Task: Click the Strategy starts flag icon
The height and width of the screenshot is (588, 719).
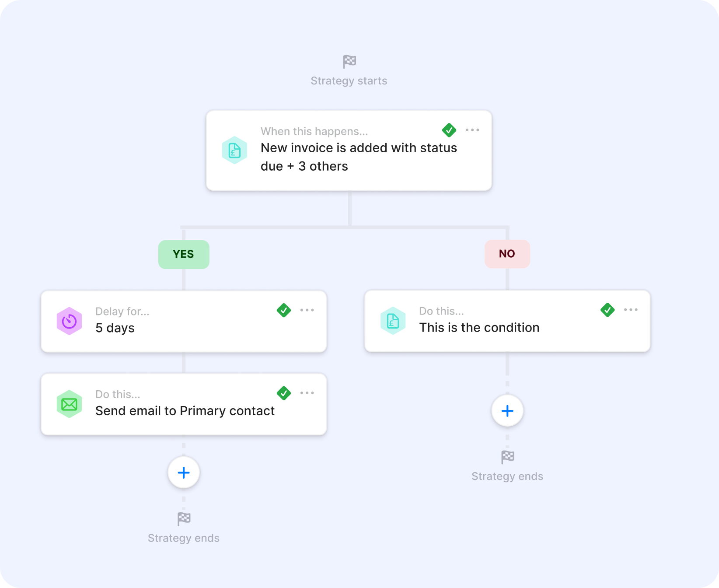Action: [349, 62]
